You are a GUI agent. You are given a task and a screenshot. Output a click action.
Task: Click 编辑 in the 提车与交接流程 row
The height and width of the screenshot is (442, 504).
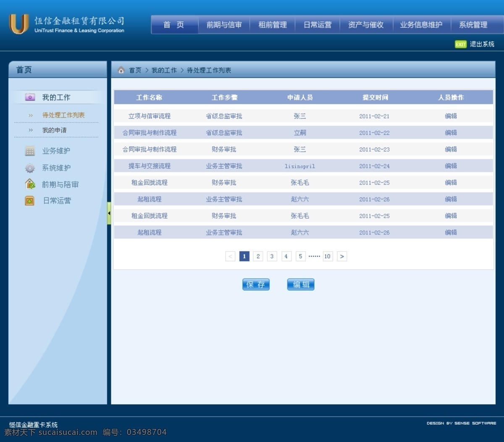[451, 166]
